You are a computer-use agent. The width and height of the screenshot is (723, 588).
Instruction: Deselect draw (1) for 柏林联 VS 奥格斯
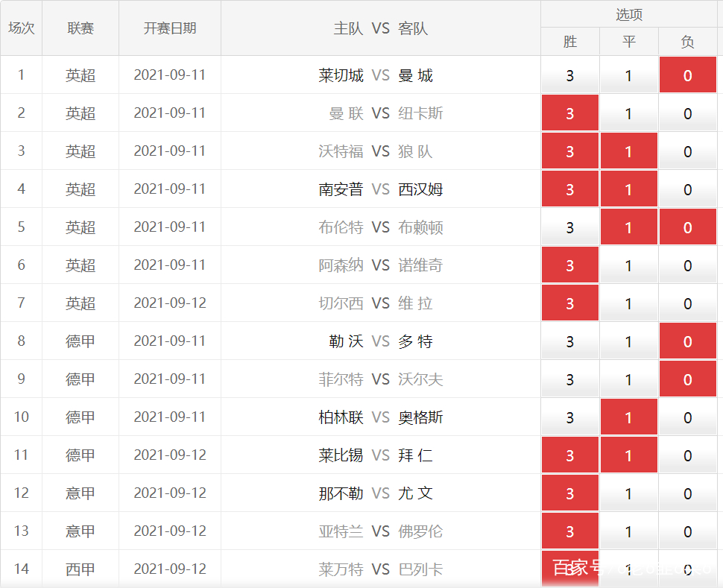[x=628, y=417]
